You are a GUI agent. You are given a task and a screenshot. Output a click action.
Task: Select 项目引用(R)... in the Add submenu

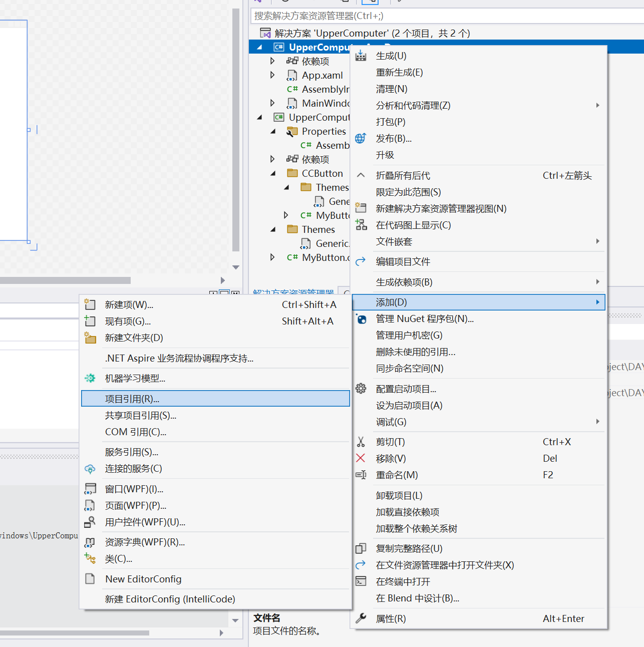215,399
